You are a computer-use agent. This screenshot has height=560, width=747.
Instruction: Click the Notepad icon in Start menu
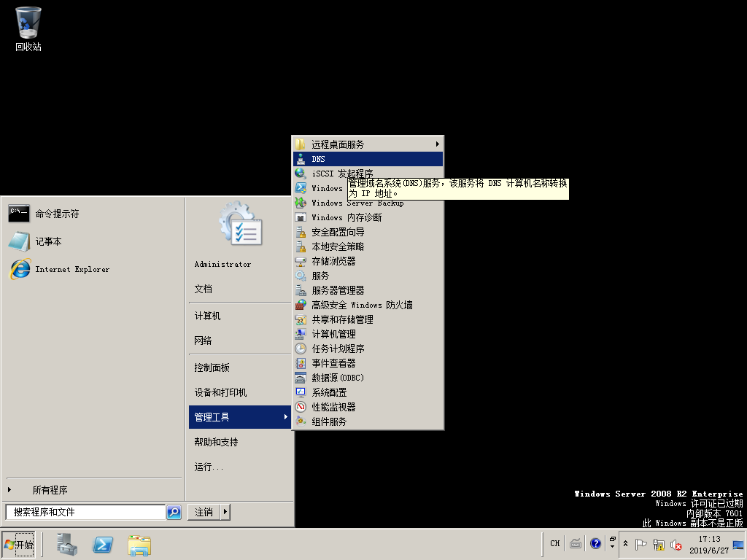point(19,241)
